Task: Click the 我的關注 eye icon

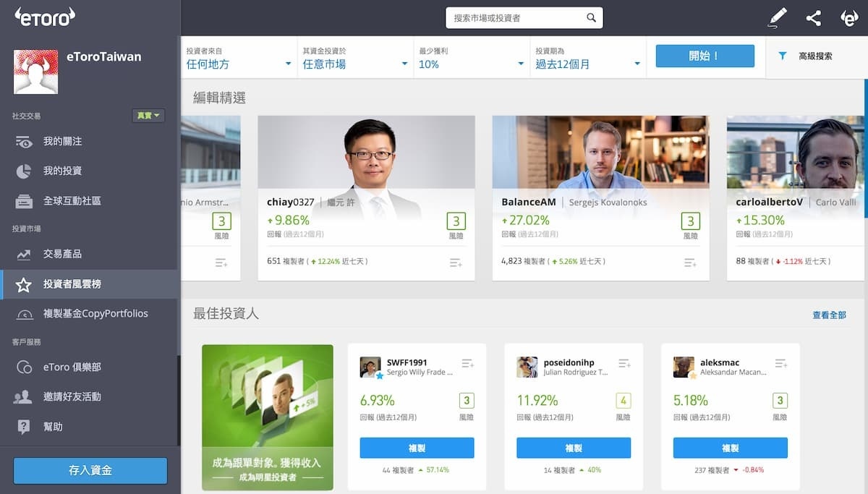Action: [x=24, y=142]
